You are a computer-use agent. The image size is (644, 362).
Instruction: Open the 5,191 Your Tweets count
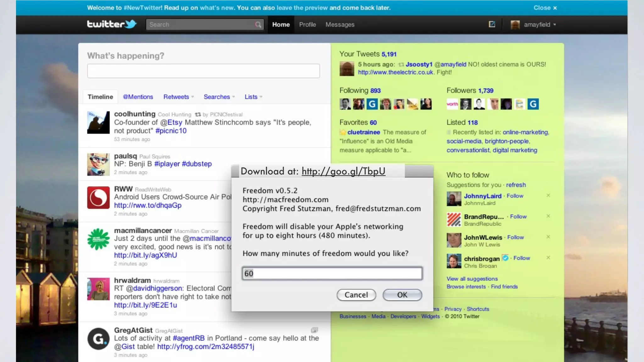389,54
